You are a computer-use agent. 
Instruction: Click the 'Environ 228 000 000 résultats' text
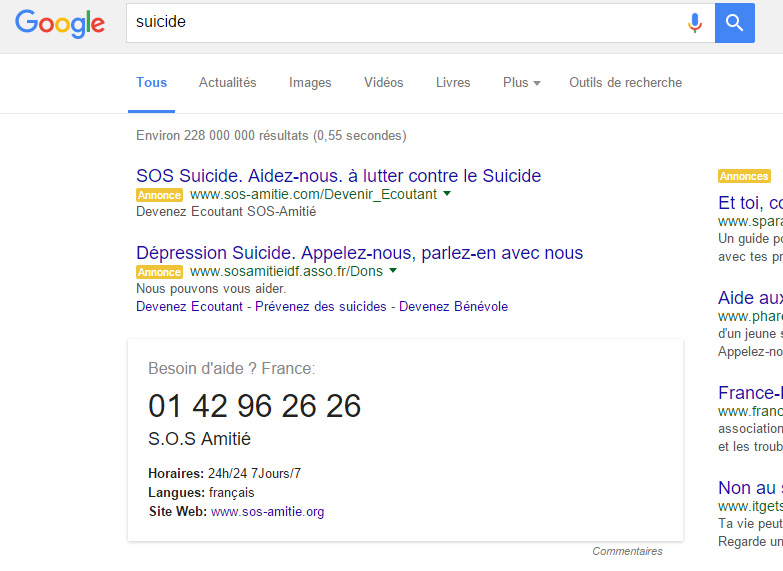[271, 135]
